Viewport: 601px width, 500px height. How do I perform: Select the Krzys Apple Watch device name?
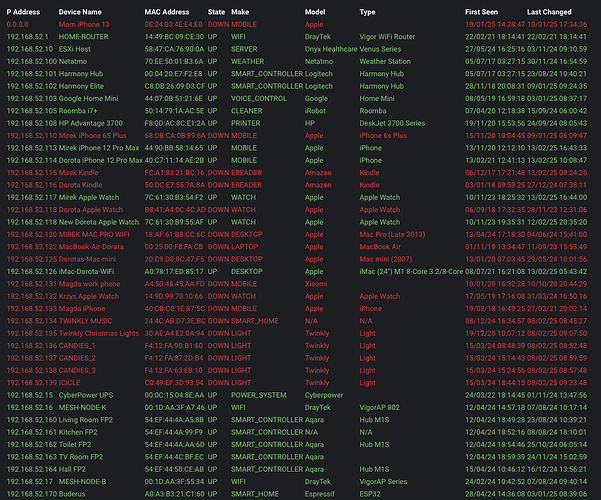pyautogui.click(x=89, y=296)
